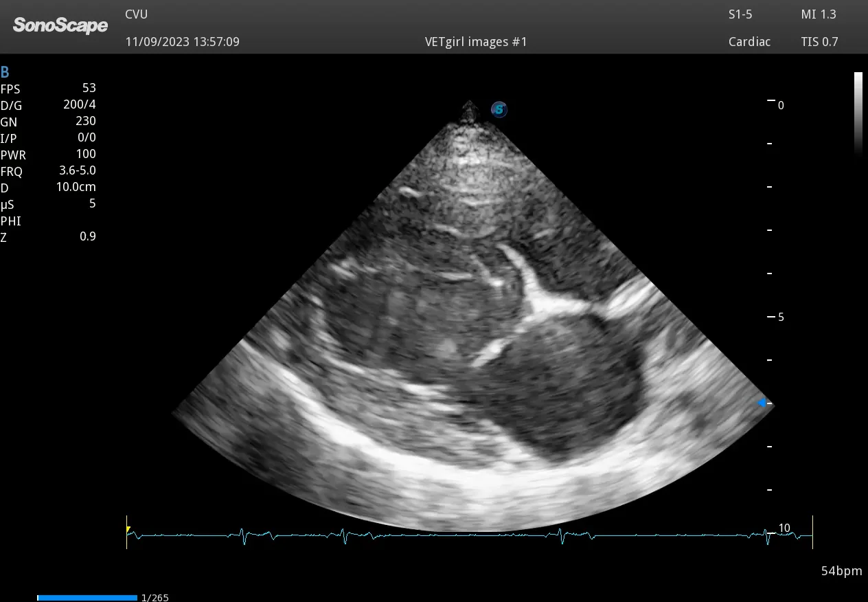The image size is (868, 602).
Task: Click the FPS value 53
Action: [89, 88]
